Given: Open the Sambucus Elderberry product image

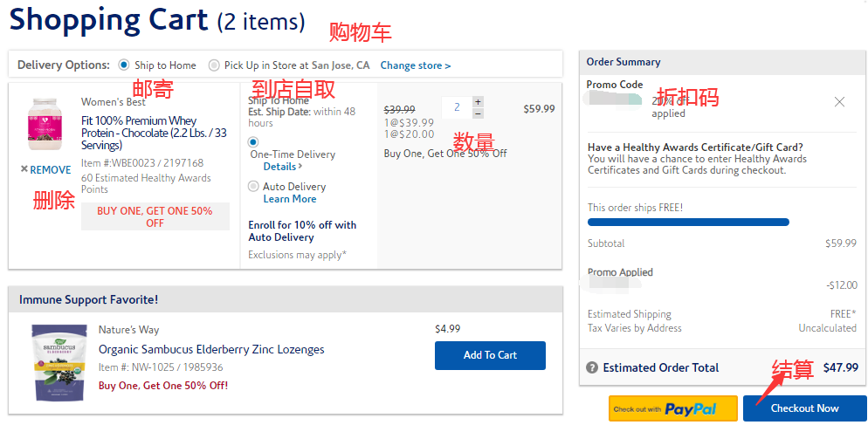Looking at the screenshot, I should pos(59,362).
